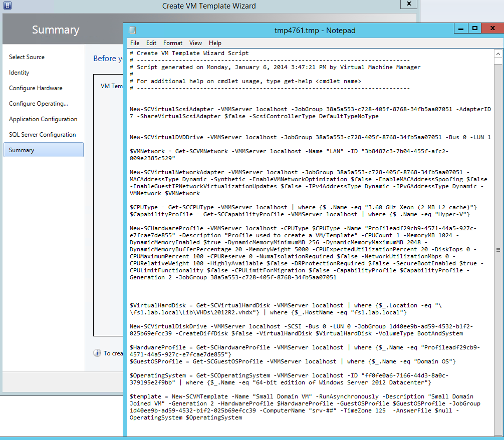This screenshot has width=504, height=440.
Task: Go to the Select Source wizard step
Action: 27,57
